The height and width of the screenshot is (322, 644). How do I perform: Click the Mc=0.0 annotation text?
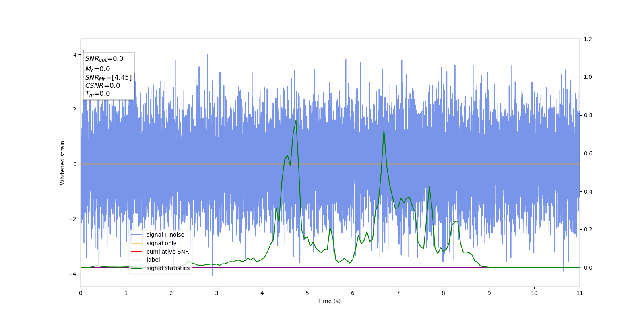[97, 69]
